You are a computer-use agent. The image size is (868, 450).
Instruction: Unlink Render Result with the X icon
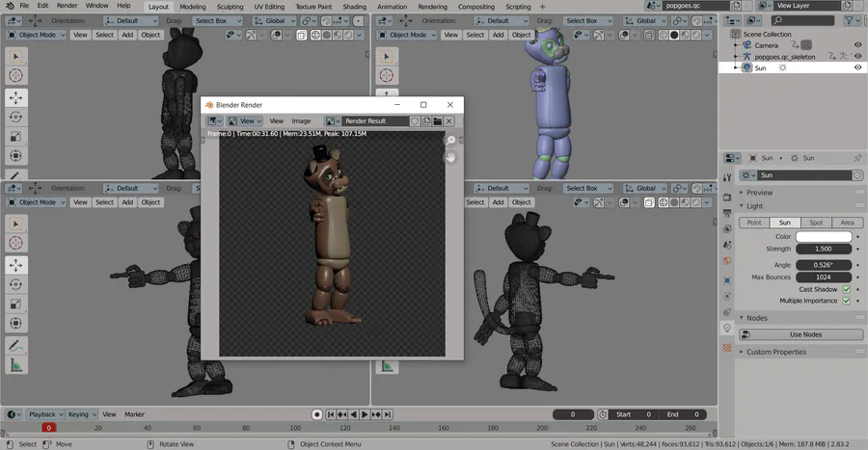(x=448, y=121)
